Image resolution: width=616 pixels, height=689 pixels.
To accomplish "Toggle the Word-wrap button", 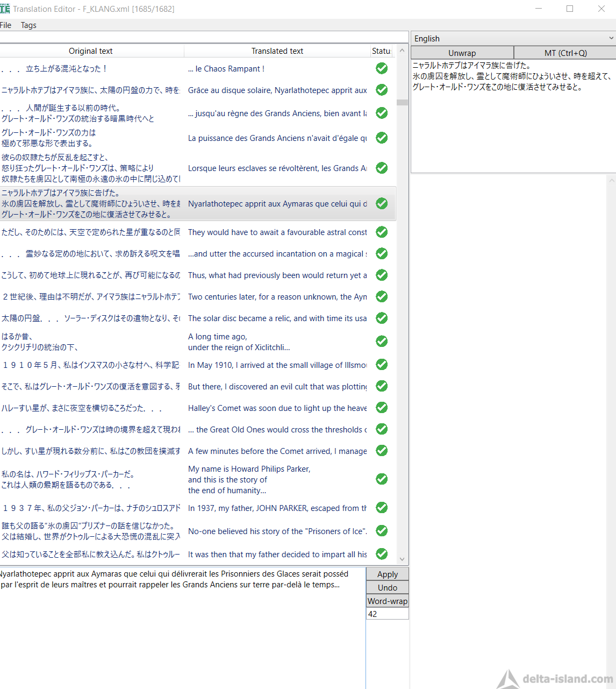I will point(388,601).
